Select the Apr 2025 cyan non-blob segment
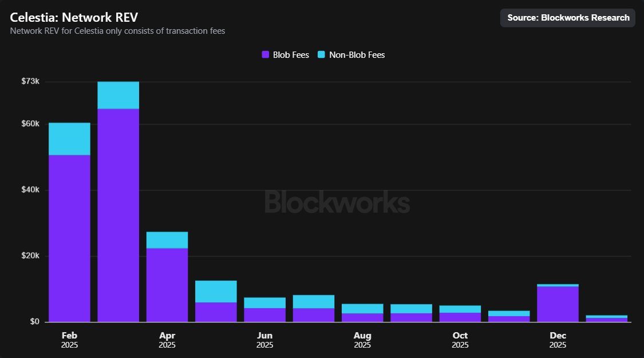 [167, 240]
